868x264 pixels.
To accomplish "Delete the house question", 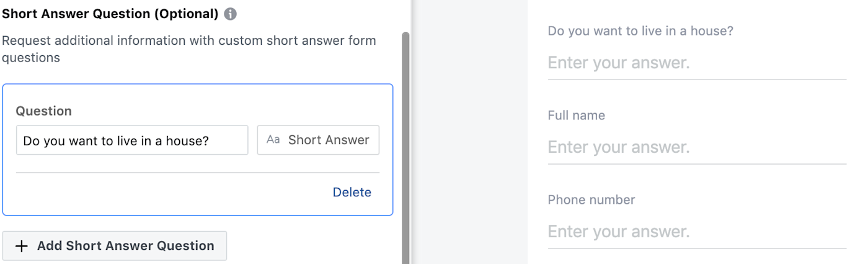I will coord(352,193).
